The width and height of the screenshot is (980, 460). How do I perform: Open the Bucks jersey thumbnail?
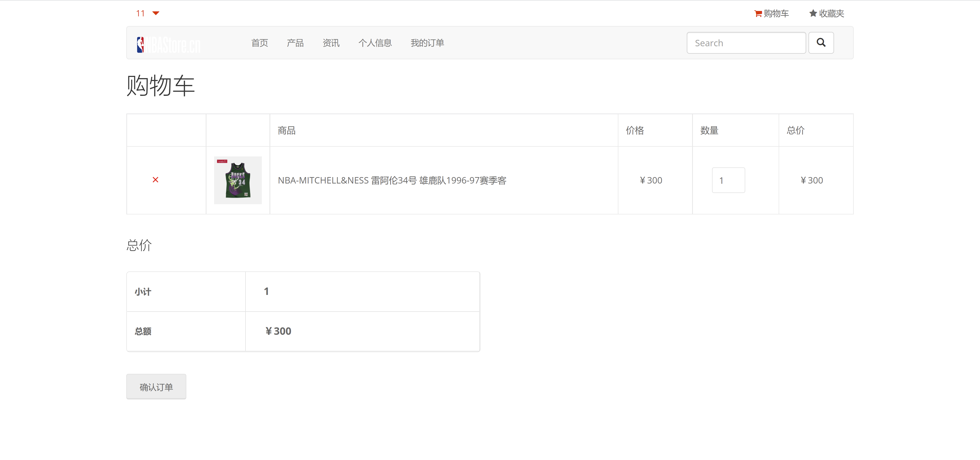pos(238,180)
